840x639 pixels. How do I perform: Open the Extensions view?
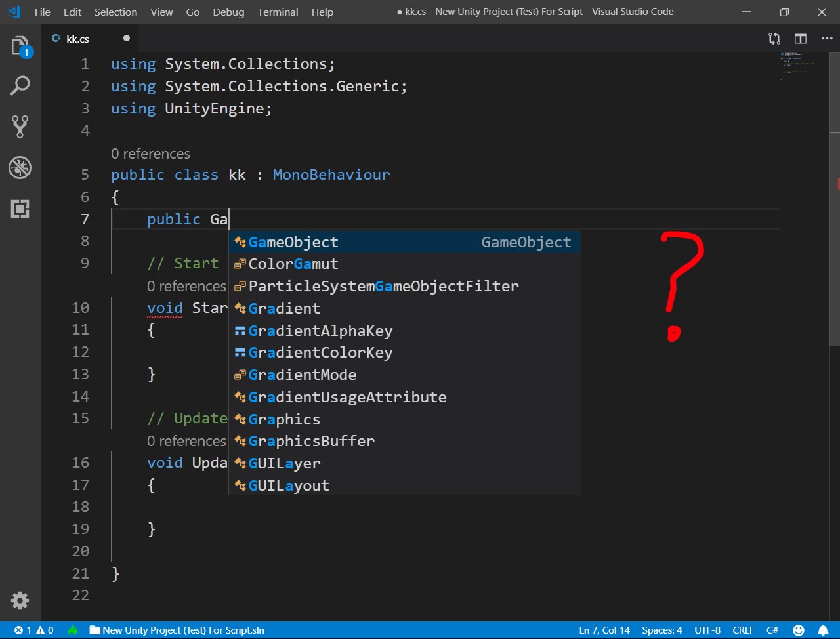click(20, 209)
